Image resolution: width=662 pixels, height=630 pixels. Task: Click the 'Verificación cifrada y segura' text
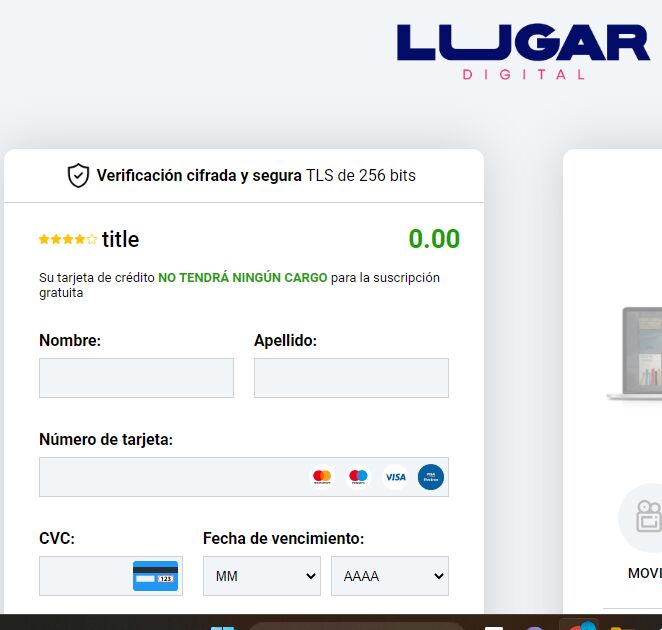[x=199, y=176]
